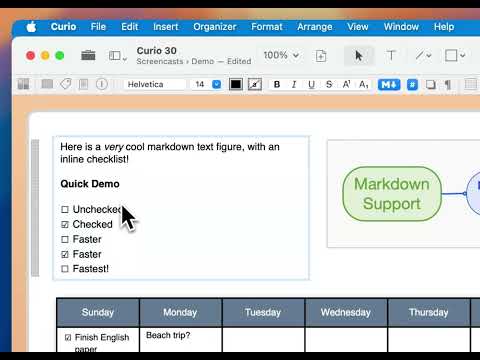Open the Help menu
Screen dimensions: 480x360
444,27
